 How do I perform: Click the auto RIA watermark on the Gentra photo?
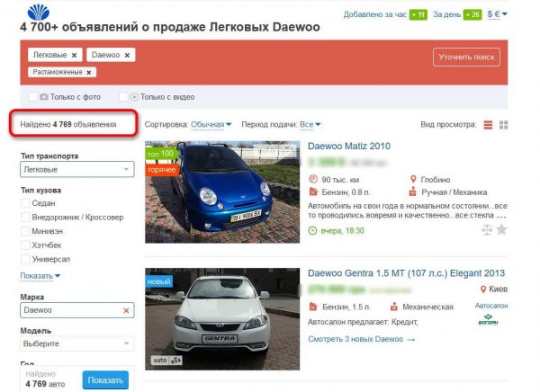click(166, 360)
